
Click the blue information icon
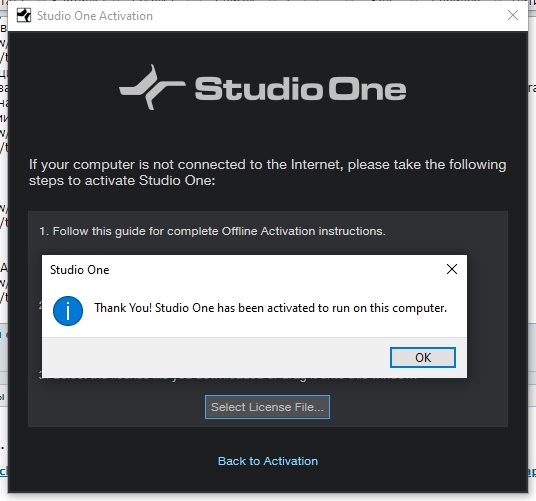[68, 311]
